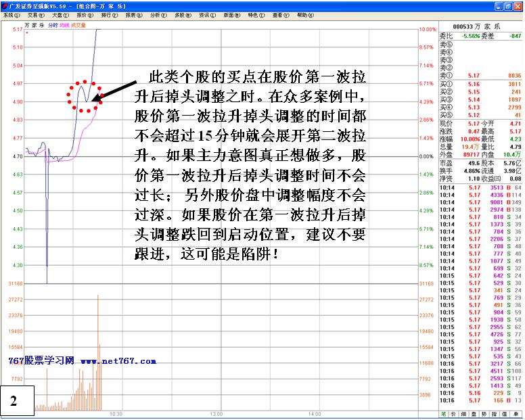Viewport: 525px width, 420px height.
Task: Expand the 大盘 dropdown menu
Action: [58, 15]
